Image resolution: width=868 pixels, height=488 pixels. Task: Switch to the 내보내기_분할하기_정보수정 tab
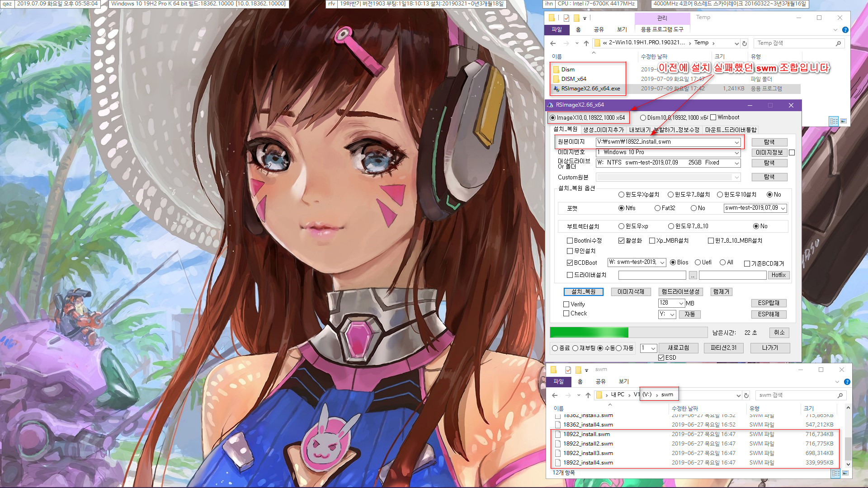tap(664, 130)
